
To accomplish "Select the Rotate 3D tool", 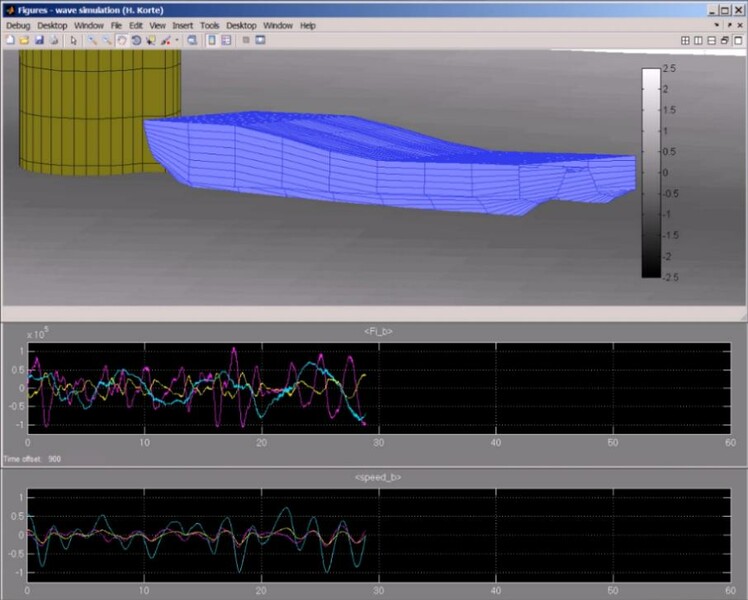I will click(135, 40).
